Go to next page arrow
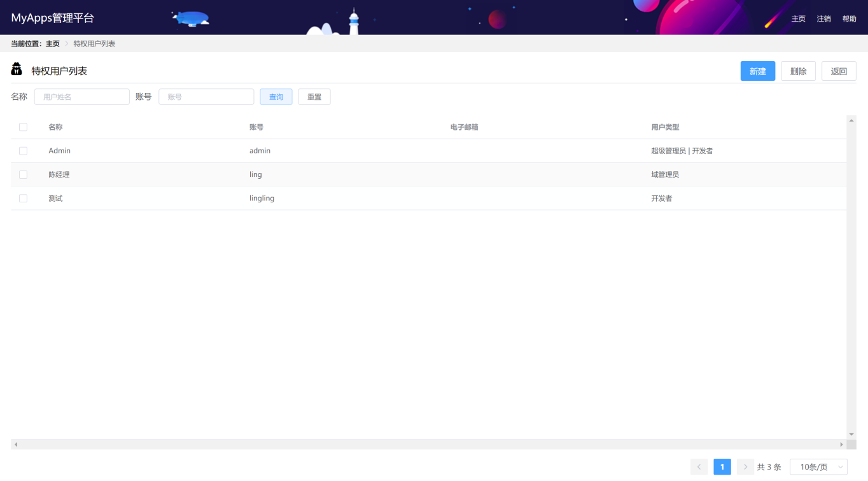Image resolution: width=868 pixels, height=481 pixels. coord(745,467)
